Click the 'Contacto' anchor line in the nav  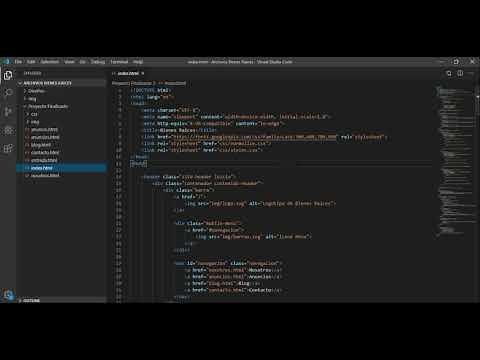[234, 290]
